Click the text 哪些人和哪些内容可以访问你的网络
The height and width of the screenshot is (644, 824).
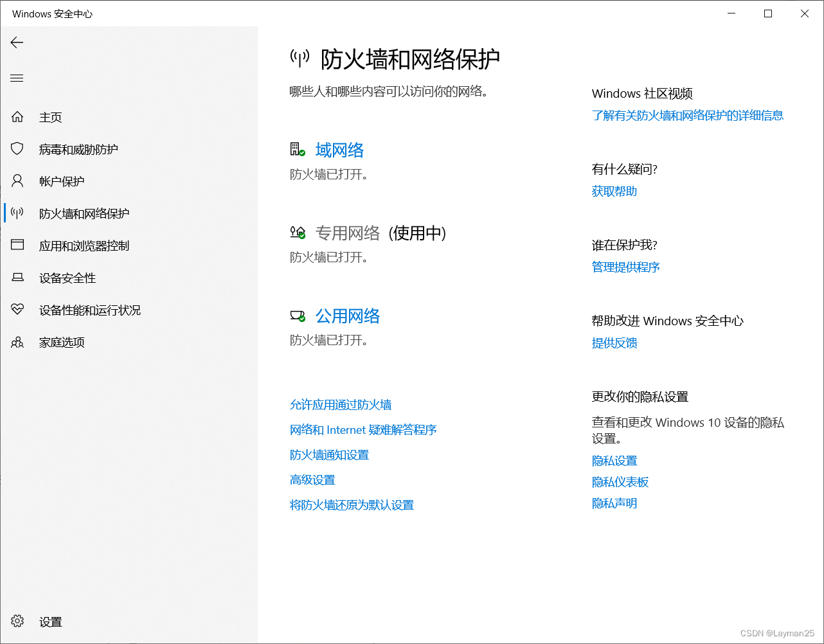coord(389,91)
